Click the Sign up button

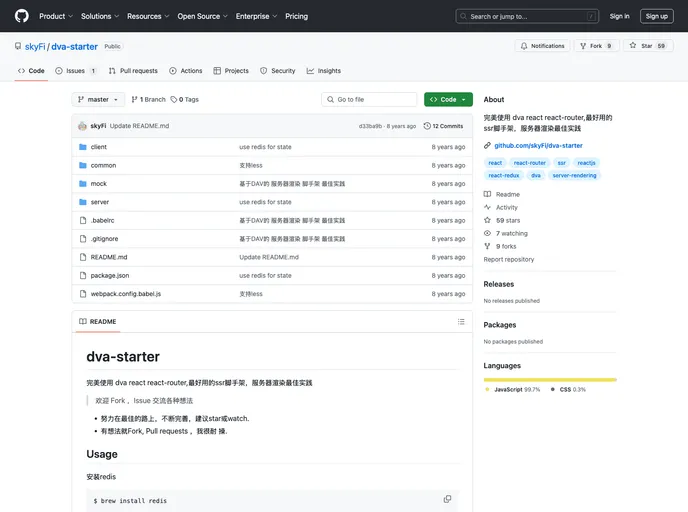pos(656,16)
